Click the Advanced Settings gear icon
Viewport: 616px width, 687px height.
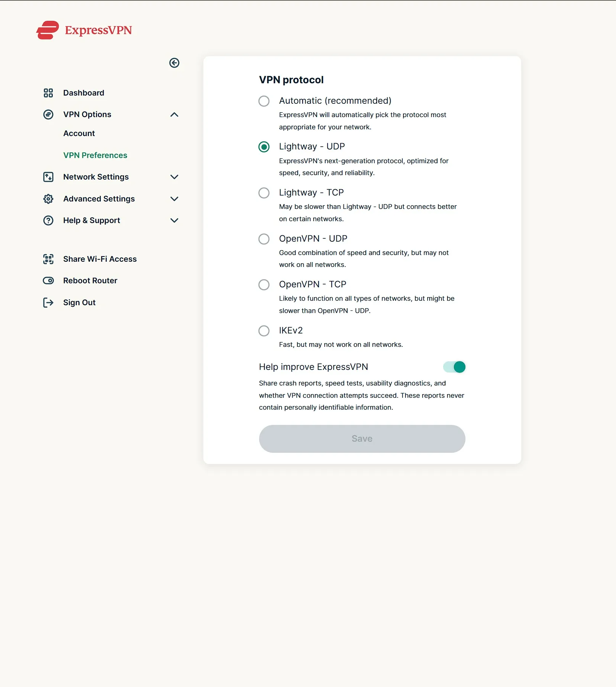click(48, 199)
